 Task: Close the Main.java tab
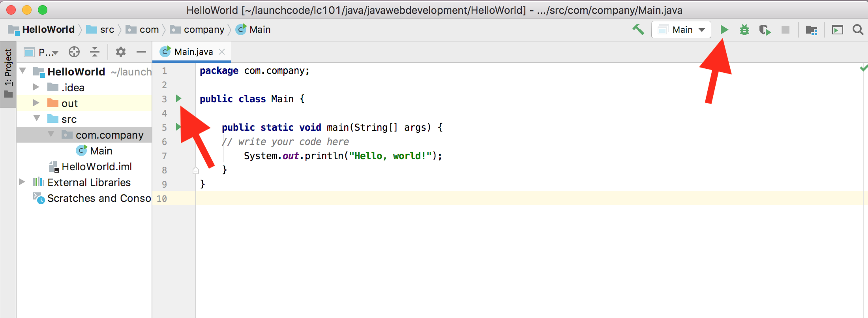point(222,52)
